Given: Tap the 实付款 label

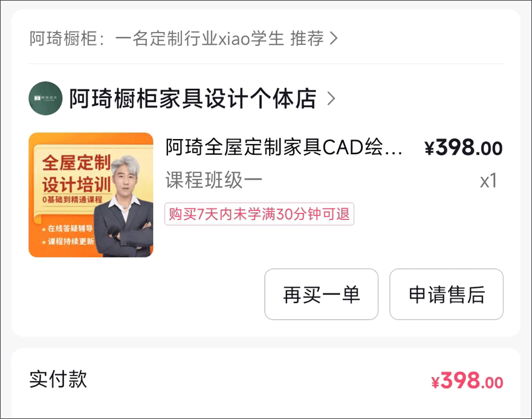Looking at the screenshot, I should 58,379.
